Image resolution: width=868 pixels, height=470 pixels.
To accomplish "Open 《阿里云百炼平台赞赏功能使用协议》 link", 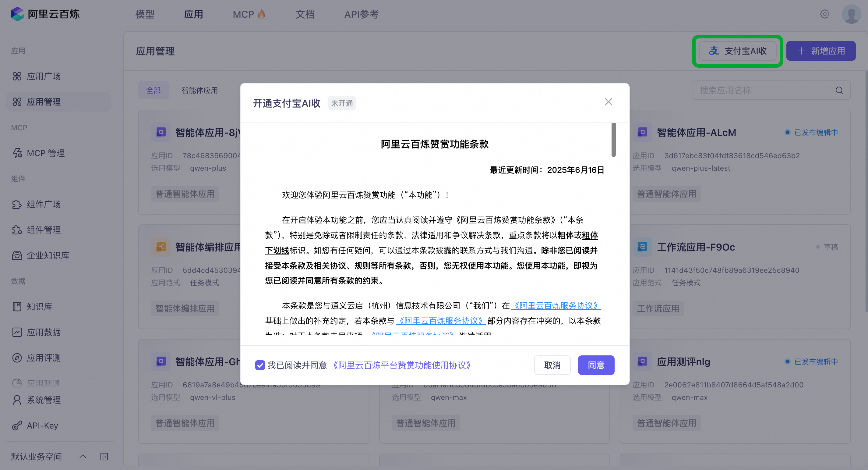I will pyautogui.click(x=402, y=365).
